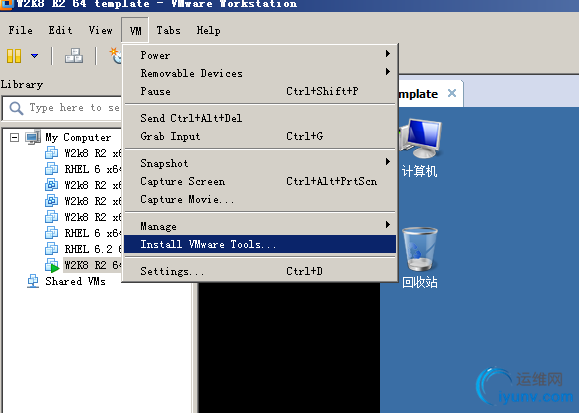Open the Tabs menu

click(168, 30)
